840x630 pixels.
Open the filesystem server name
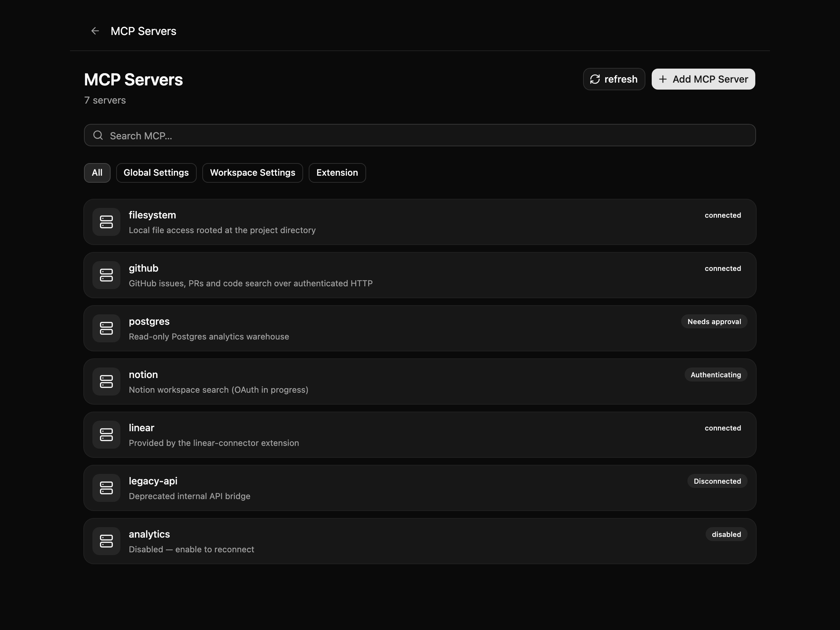click(152, 215)
